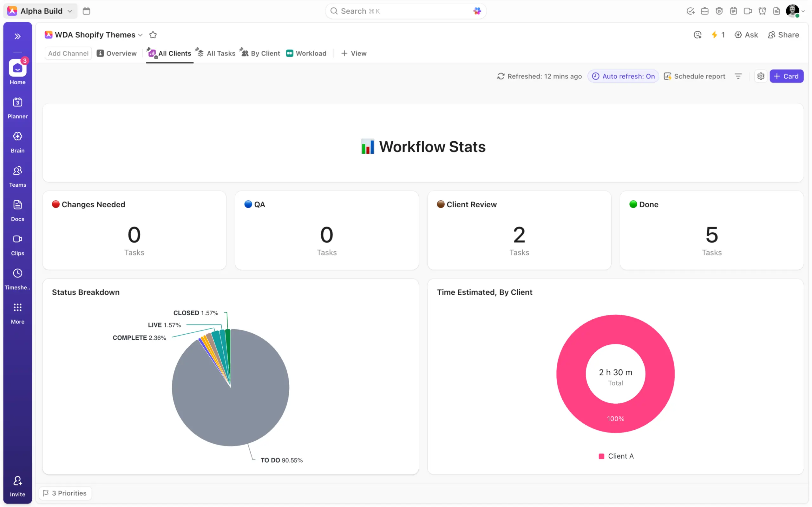
Task: Open the Brain sidebar icon
Action: (17, 137)
